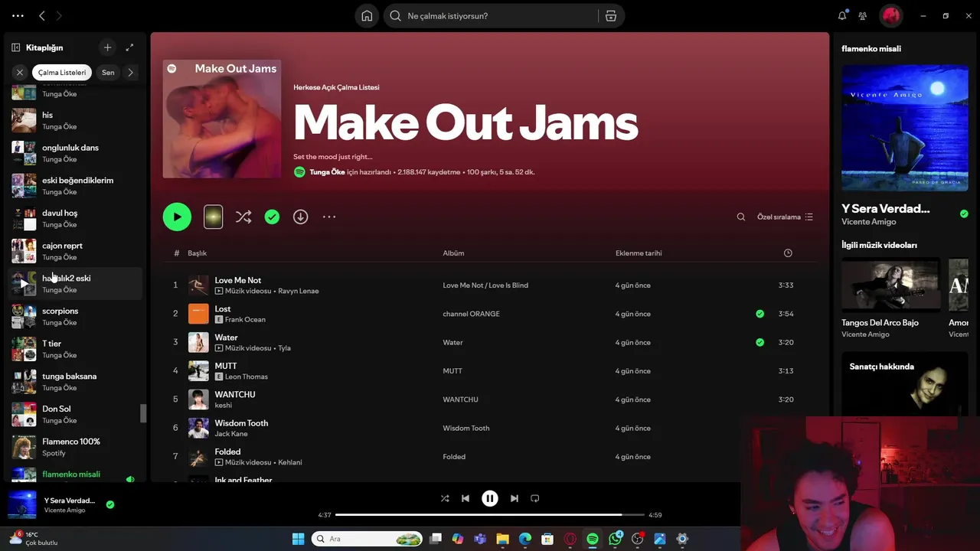Toggle the saved-to-library checkmark for playlist
This screenshot has width=980, height=551.
pos(272,217)
